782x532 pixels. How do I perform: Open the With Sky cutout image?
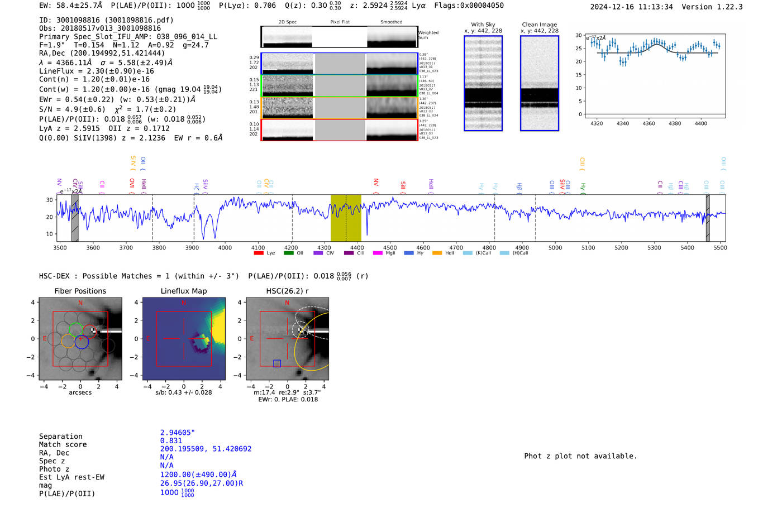(483, 83)
